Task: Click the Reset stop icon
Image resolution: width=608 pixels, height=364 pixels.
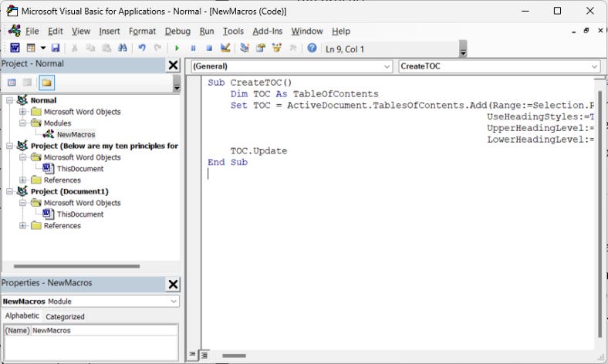Action: (x=209, y=48)
